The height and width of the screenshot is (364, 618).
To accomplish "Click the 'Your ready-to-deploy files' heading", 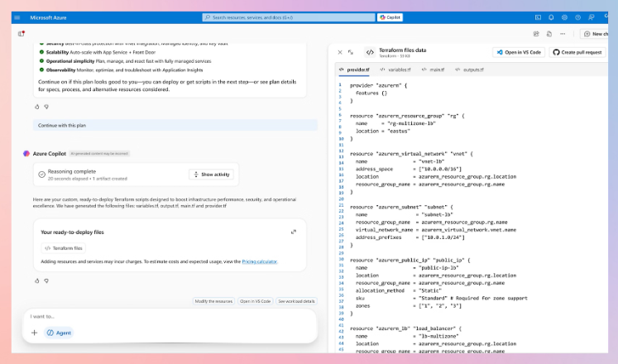I will pyautogui.click(x=72, y=232).
